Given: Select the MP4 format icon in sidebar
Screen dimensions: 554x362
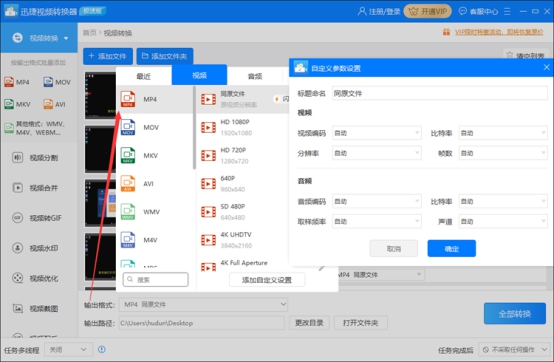Looking at the screenshot, I should pyautogui.click(x=10, y=82).
